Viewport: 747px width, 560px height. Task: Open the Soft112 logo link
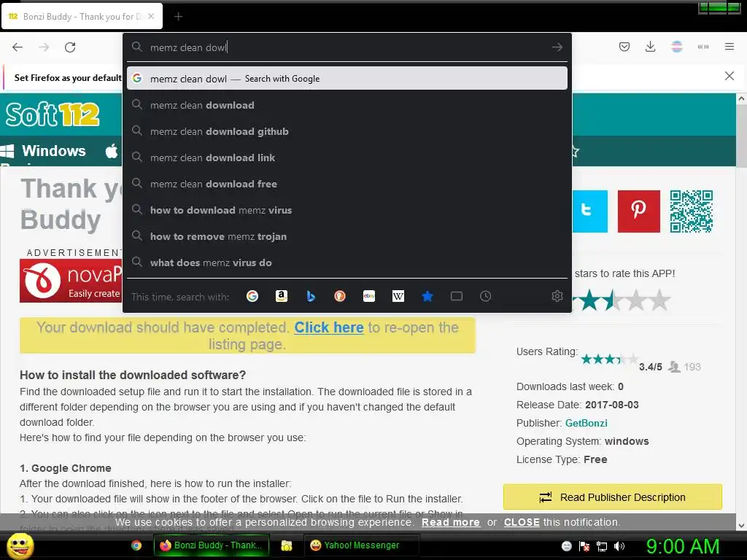click(53, 114)
